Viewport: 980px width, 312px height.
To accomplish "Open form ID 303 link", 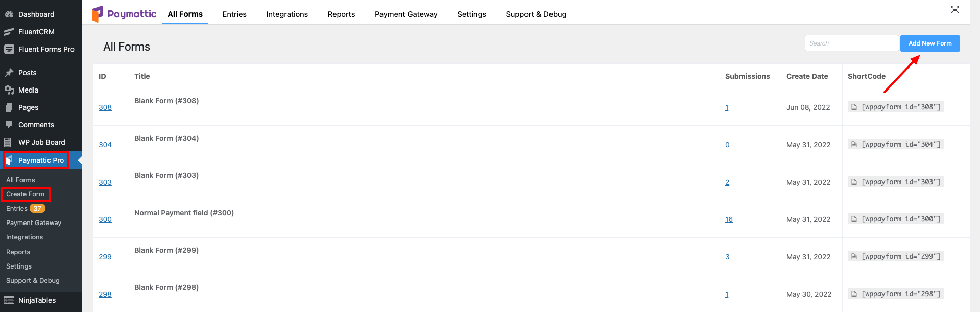I will tap(105, 182).
